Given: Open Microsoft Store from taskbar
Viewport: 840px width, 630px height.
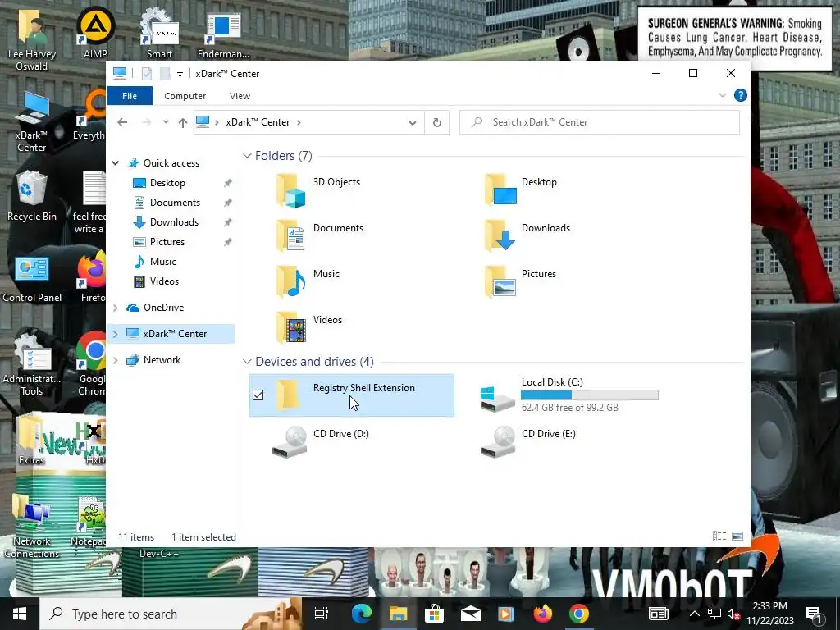Looking at the screenshot, I should pos(434,614).
